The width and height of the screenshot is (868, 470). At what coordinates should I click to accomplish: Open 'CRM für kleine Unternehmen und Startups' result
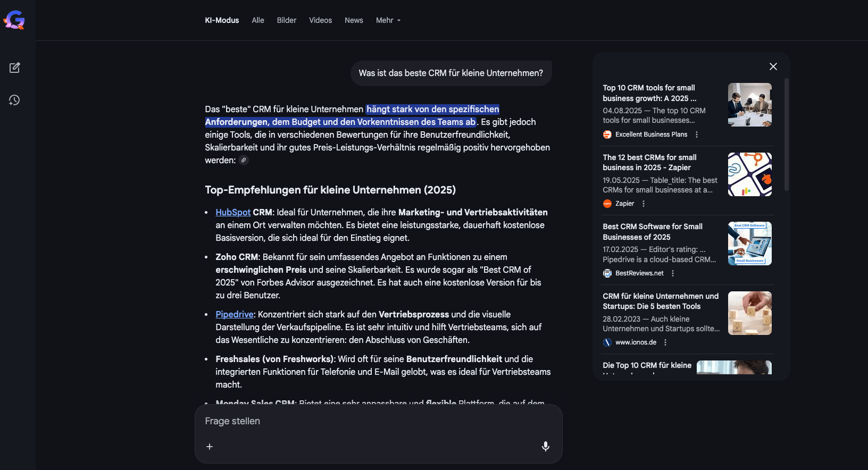pos(661,301)
